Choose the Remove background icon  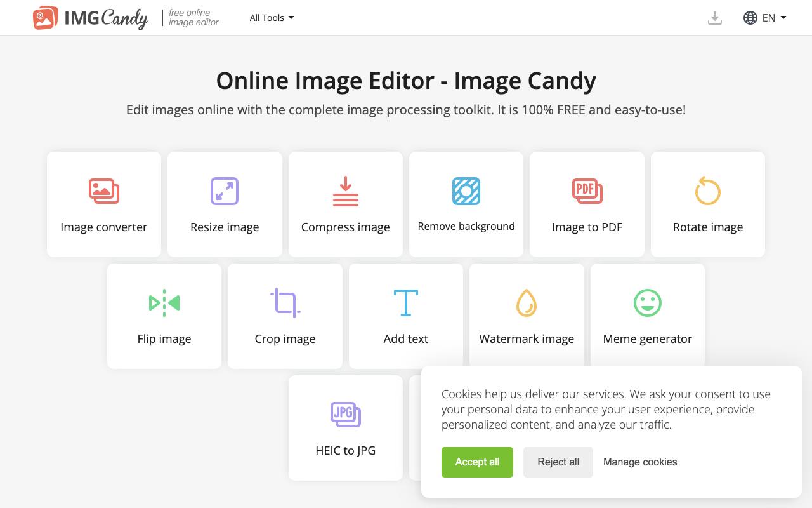(466, 191)
